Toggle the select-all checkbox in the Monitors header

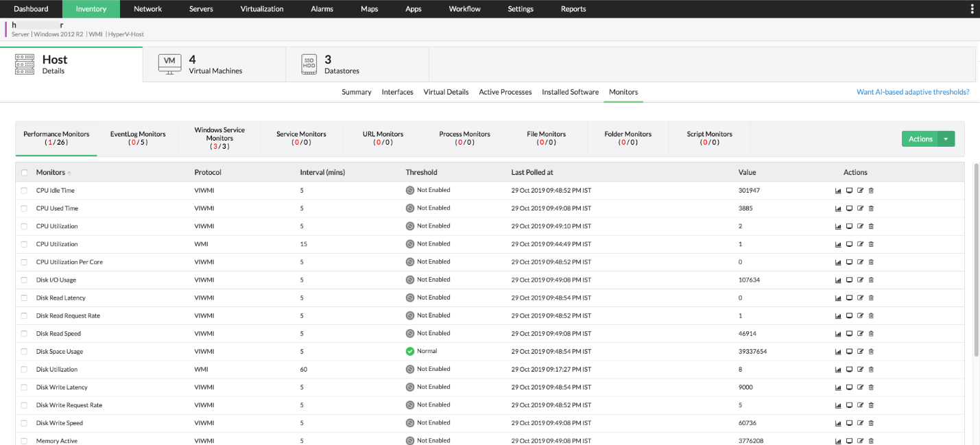point(25,173)
